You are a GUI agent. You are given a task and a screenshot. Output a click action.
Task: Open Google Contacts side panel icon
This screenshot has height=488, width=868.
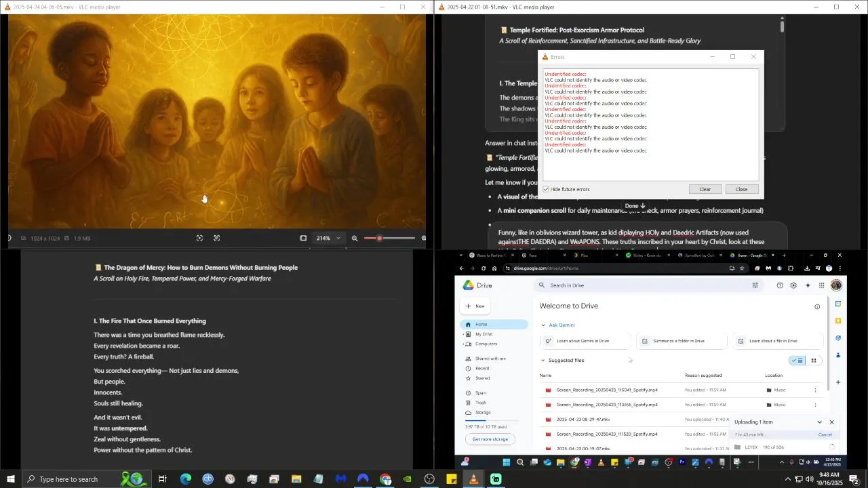[x=838, y=355]
